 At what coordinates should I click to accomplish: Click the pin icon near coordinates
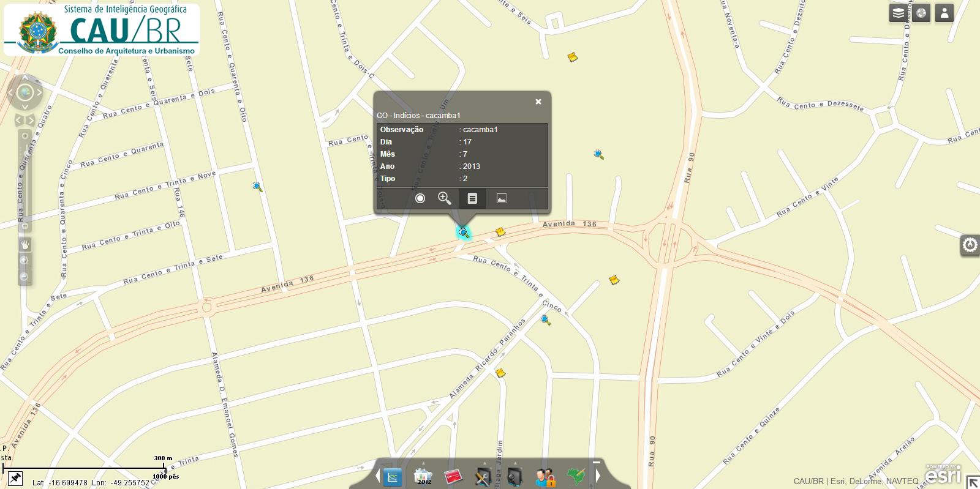coord(14,478)
